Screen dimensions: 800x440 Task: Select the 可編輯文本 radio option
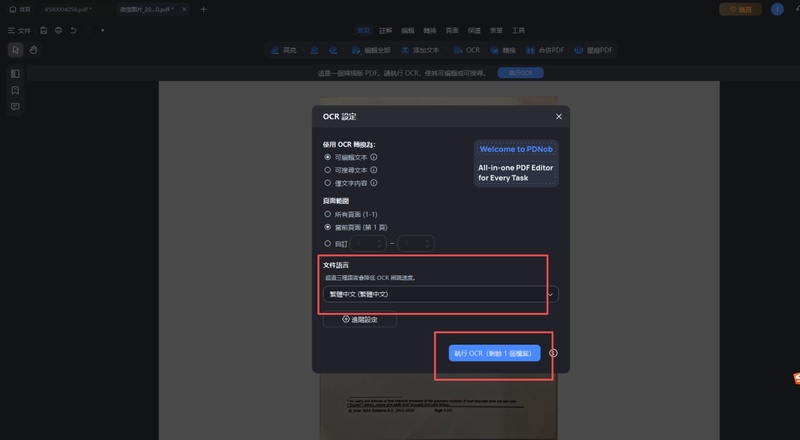coord(328,157)
